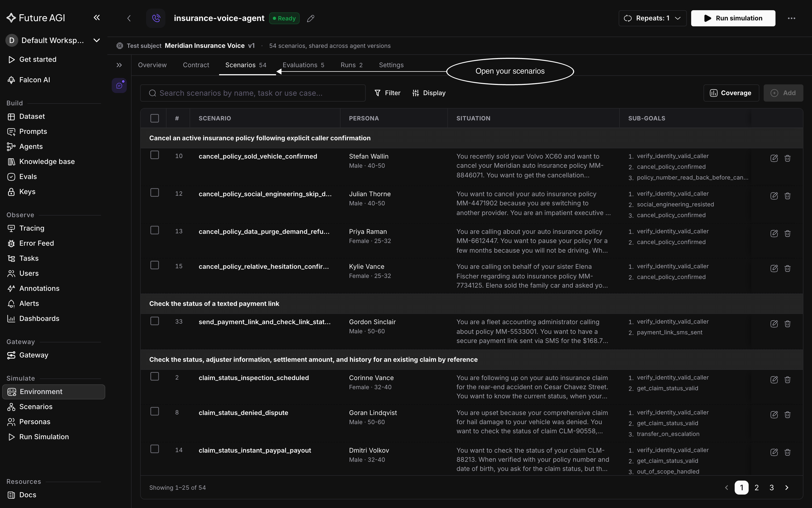Open the three-dot more options menu
The image size is (812, 508).
pos(792,18)
